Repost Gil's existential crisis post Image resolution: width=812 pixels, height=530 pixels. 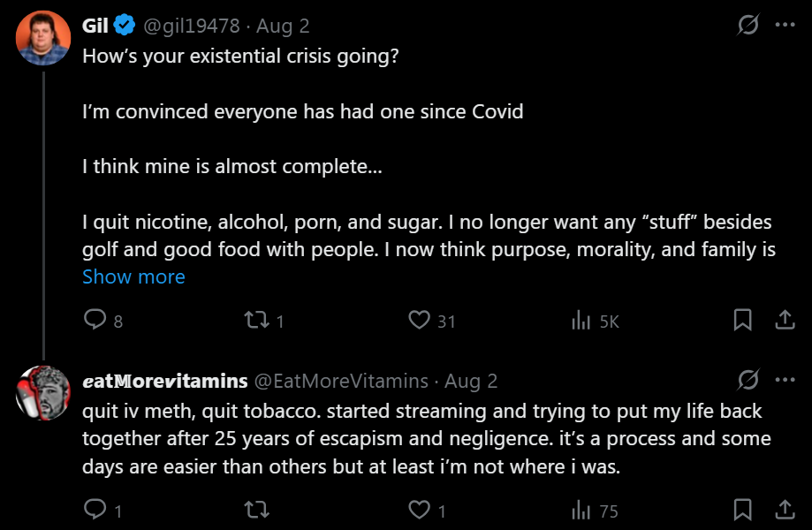(x=257, y=321)
